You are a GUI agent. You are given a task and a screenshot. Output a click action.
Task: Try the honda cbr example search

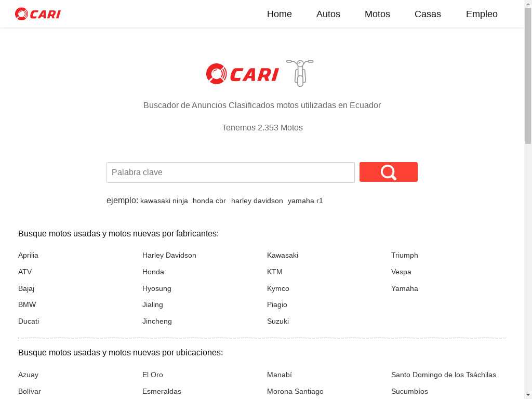tap(209, 201)
